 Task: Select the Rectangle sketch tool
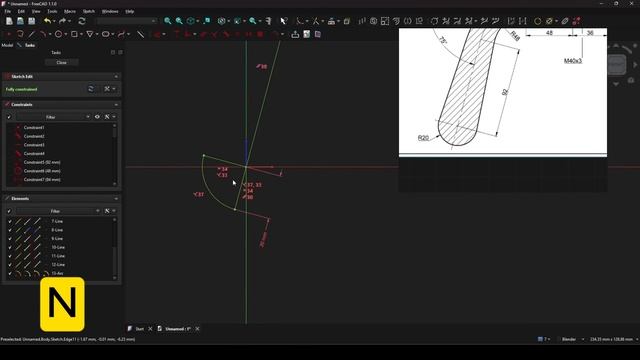click(x=74, y=34)
